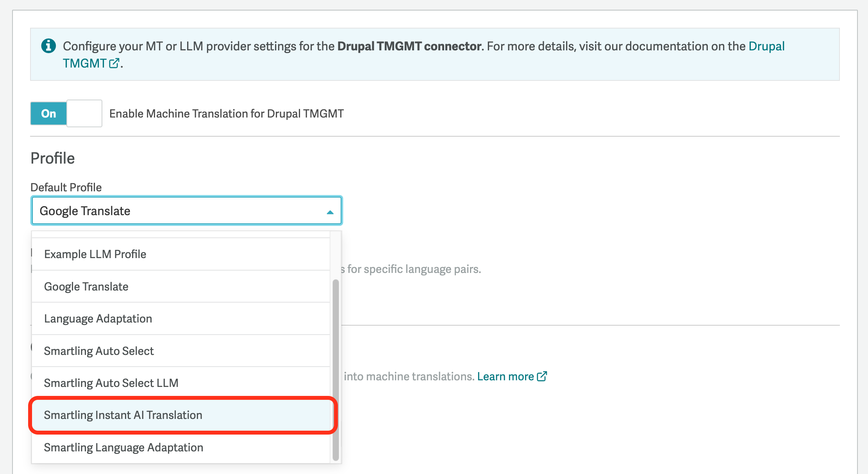Select Language Adaptation option
This screenshot has height=474, width=868.
[x=181, y=319]
